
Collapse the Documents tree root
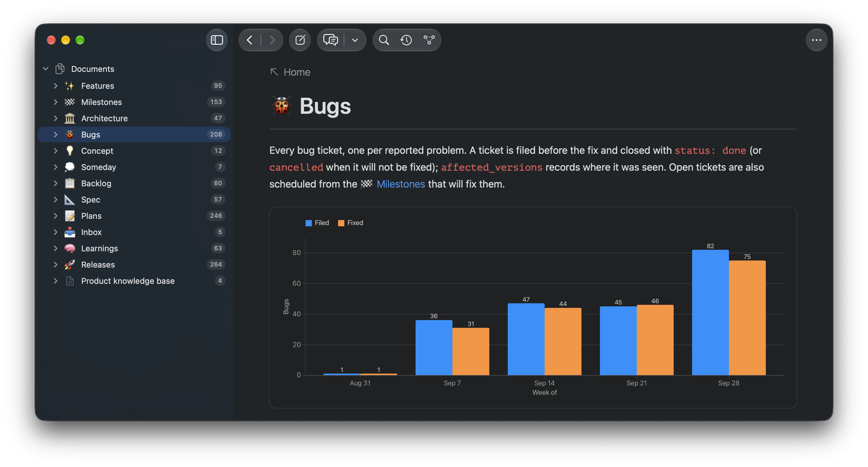46,69
